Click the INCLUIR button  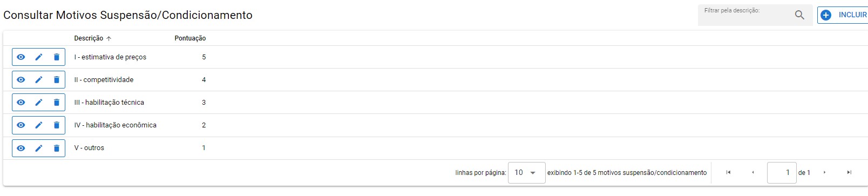843,15
